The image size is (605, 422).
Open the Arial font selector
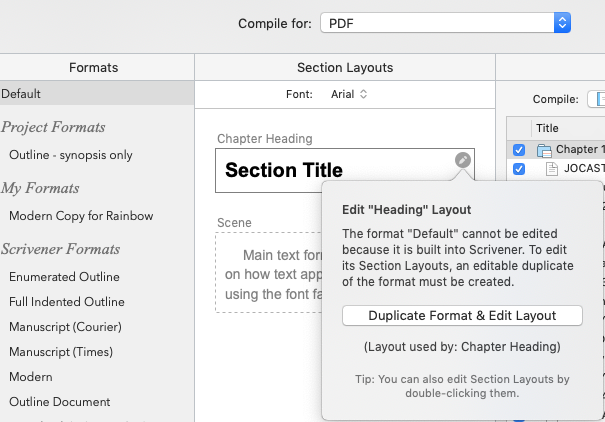click(349, 94)
